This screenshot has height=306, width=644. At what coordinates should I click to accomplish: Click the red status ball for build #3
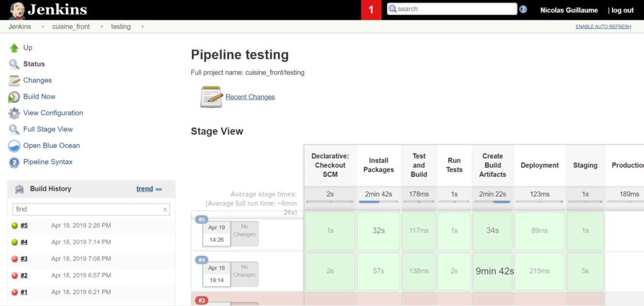pos(14,259)
